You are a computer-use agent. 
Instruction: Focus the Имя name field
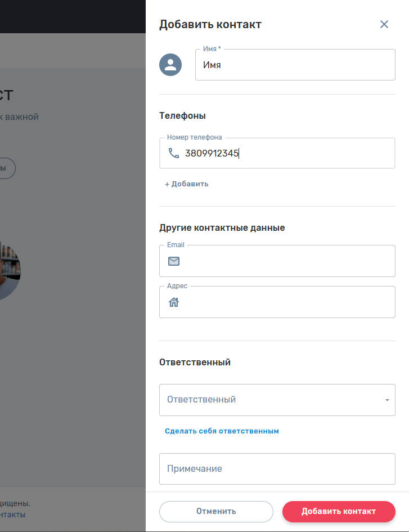[295, 65]
